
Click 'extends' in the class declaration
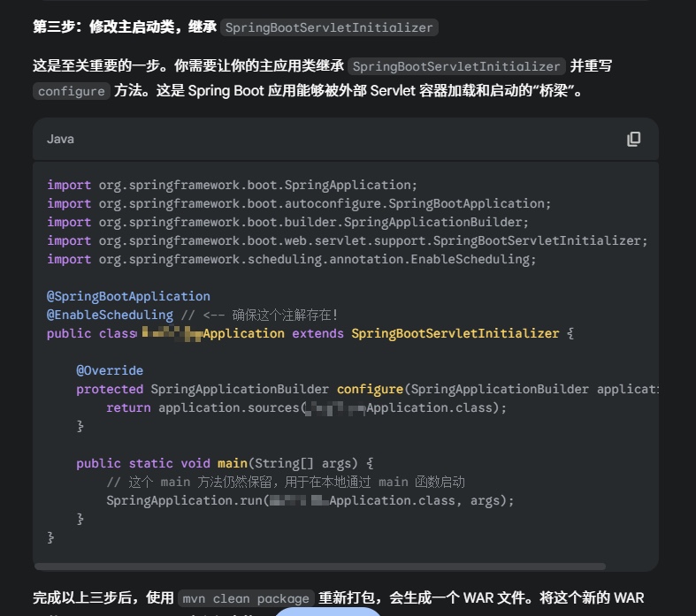317,333
